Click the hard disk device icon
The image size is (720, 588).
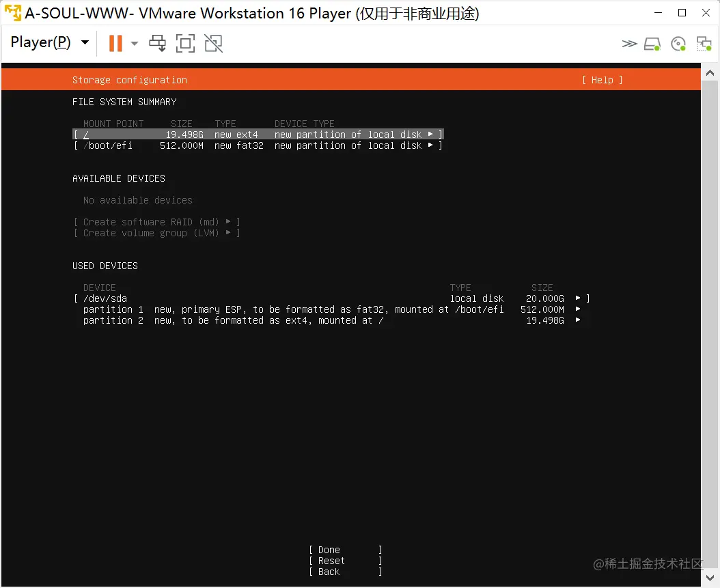(652, 44)
